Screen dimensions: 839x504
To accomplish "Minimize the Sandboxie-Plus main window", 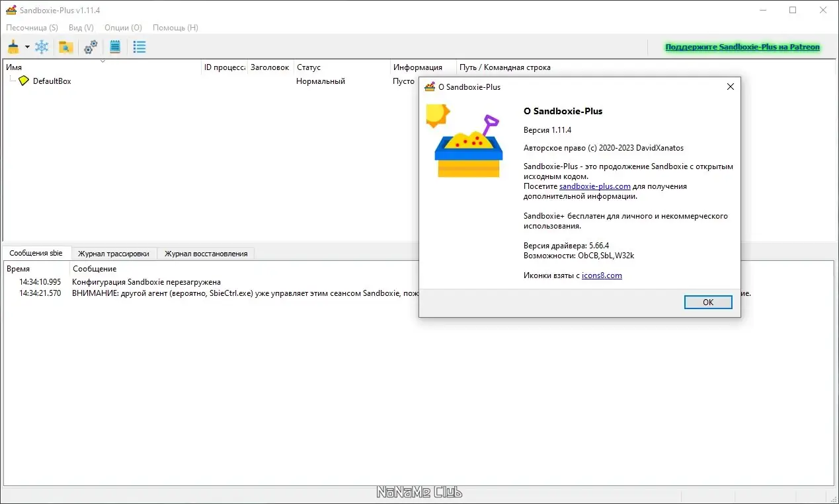I will click(x=762, y=10).
